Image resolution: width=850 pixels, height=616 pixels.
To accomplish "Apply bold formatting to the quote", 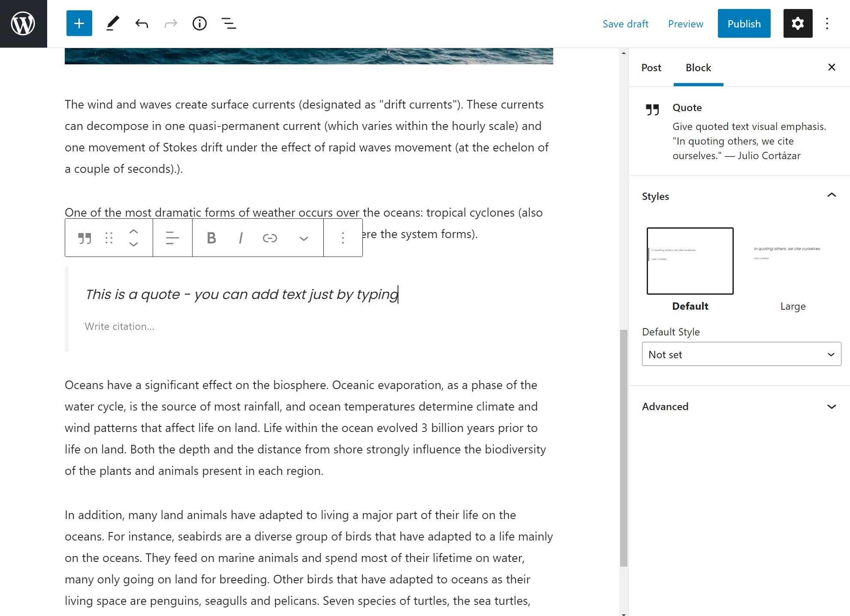I will [x=211, y=238].
